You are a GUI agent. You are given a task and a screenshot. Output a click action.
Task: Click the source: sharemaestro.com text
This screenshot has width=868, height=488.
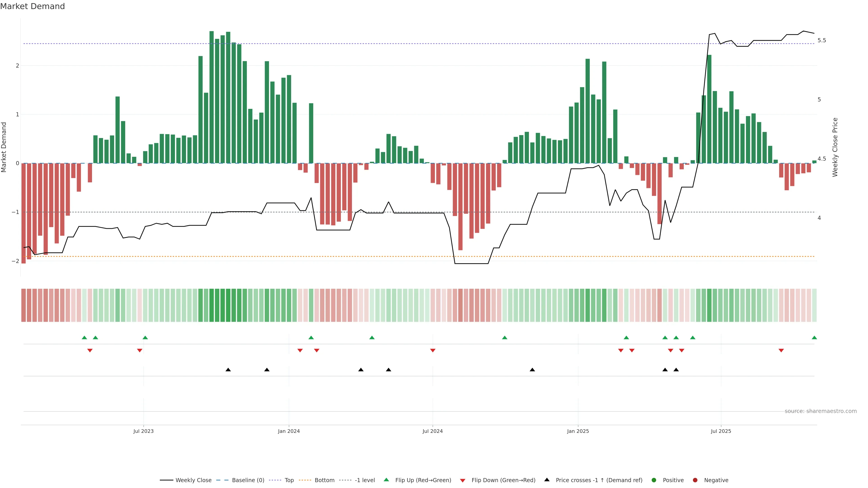pos(821,411)
